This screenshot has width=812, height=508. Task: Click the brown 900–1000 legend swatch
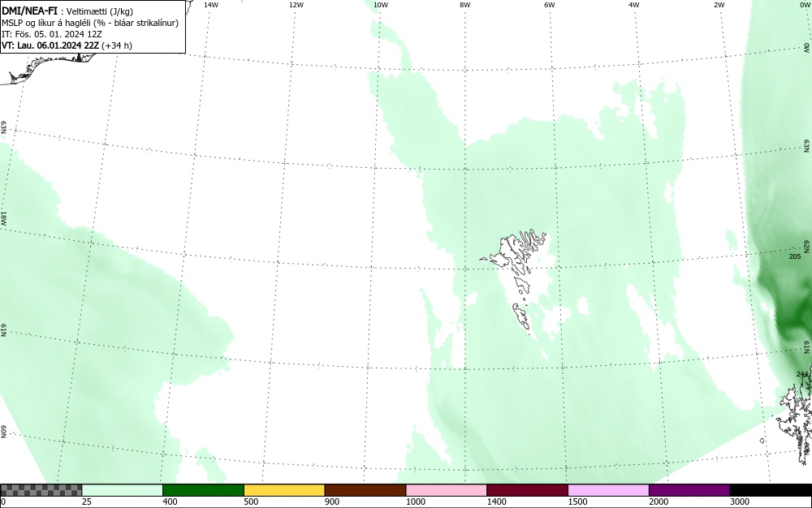[365, 490]
